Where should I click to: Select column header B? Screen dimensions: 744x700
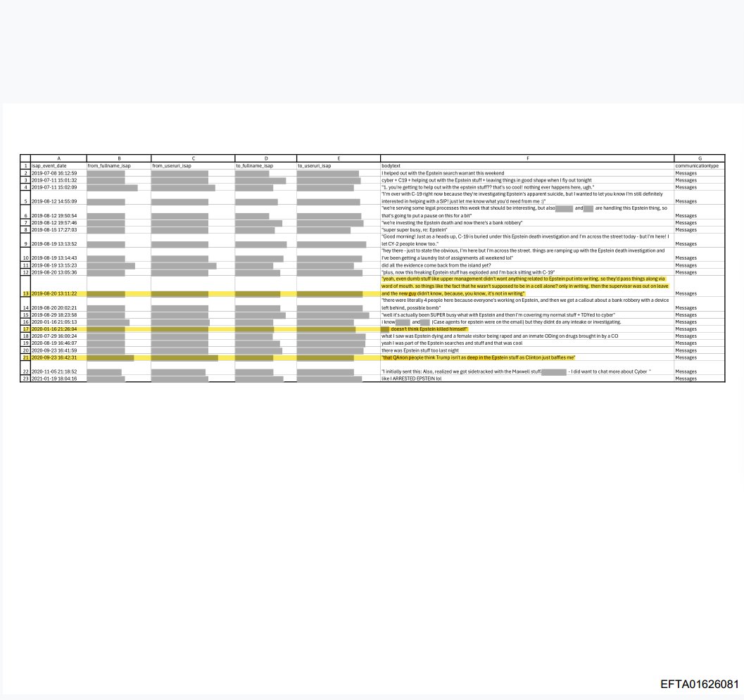119,158
